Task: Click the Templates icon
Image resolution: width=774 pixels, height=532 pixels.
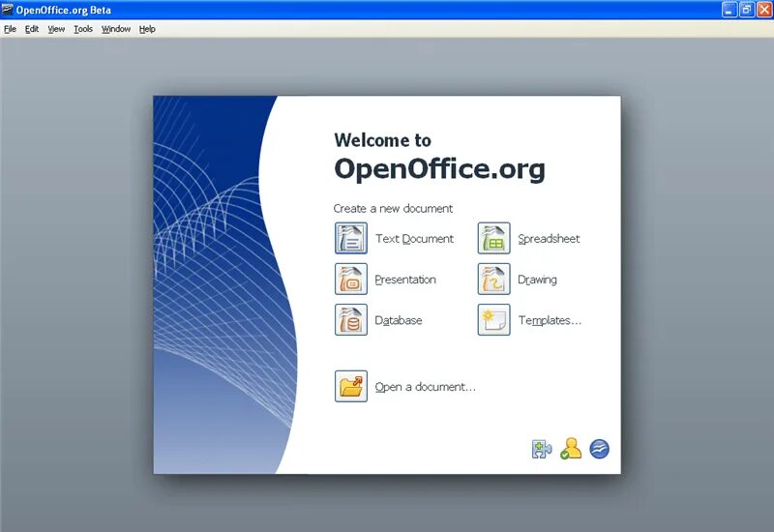Action: click(x=493, y=320)
